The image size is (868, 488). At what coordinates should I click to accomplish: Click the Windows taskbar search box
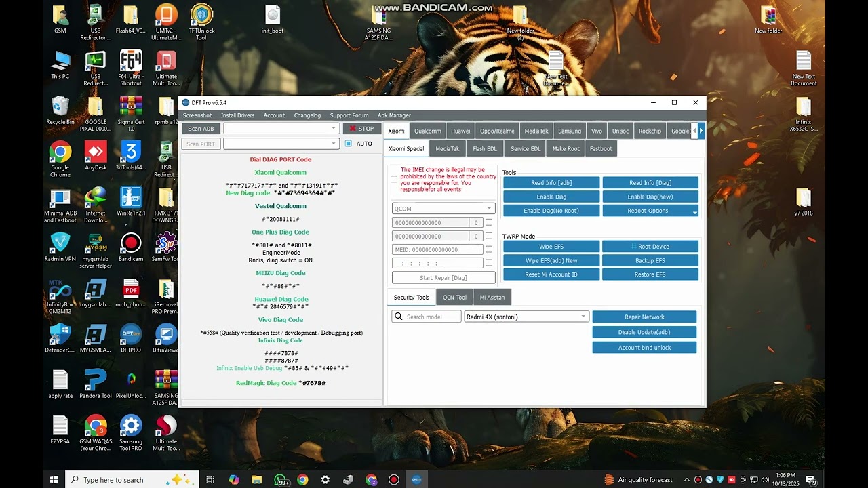click(x=132, y=480)
